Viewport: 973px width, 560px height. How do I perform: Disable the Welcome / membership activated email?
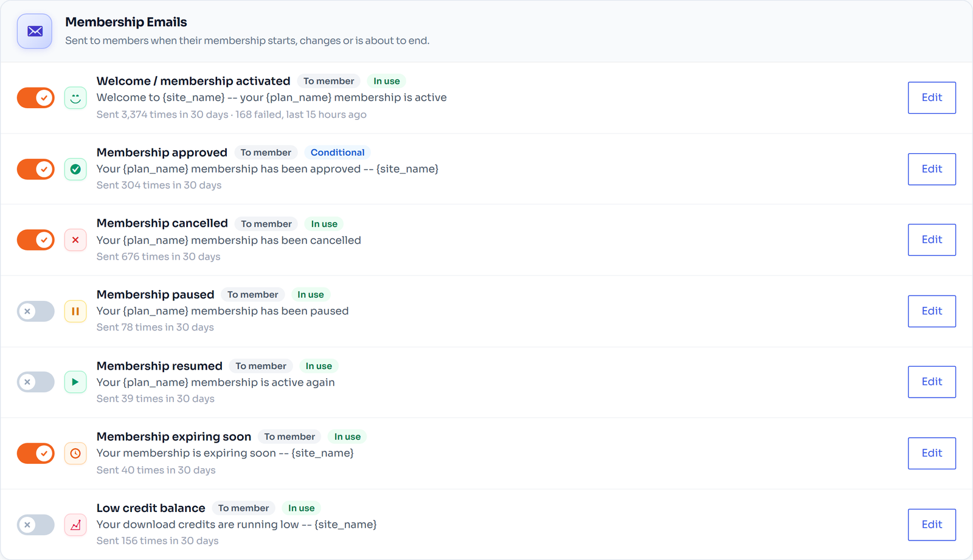[36, 98]
